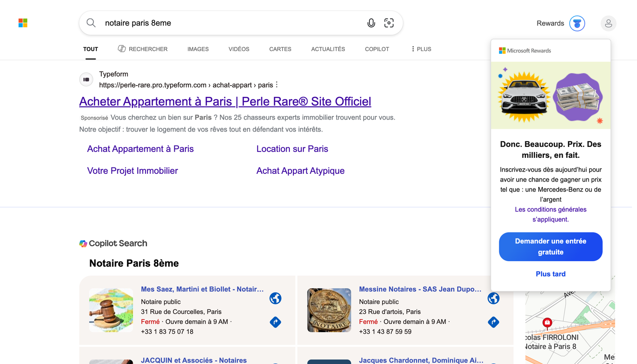This screenshot has height=364, width=637.
Task: Open website globe for Messine Notaires
Action: click(493, 298)
